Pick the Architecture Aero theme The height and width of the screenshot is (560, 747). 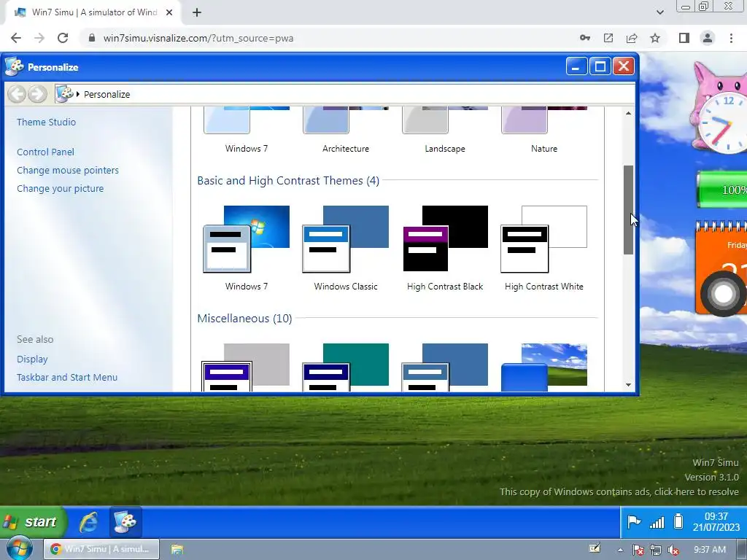click(x=345, y=122)
